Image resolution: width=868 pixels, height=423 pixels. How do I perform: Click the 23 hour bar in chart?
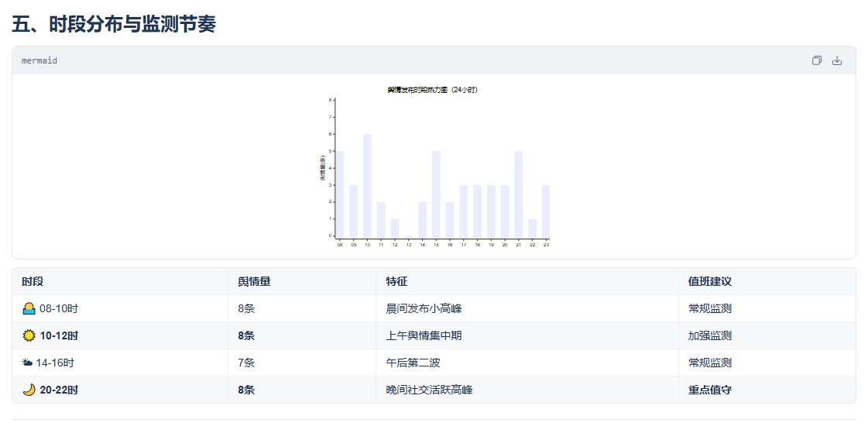(x=546, y=211)
